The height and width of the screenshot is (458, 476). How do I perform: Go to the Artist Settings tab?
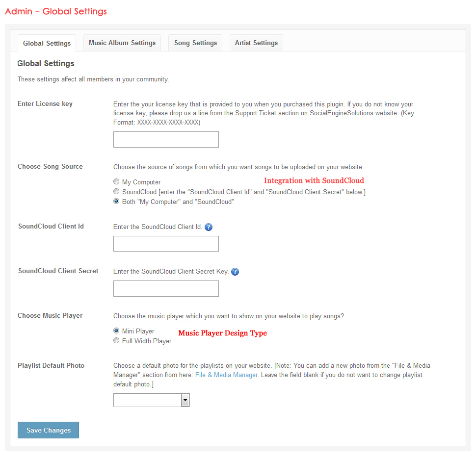click(256, 43)
